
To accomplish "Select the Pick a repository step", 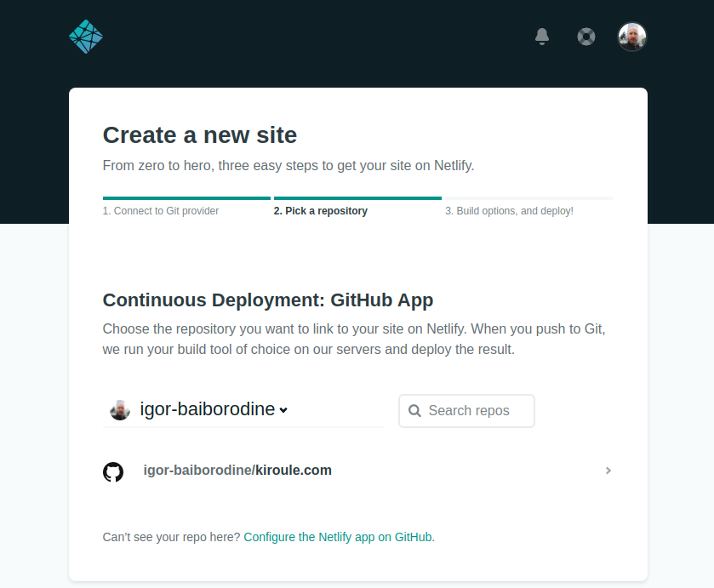I will (321, 211).
